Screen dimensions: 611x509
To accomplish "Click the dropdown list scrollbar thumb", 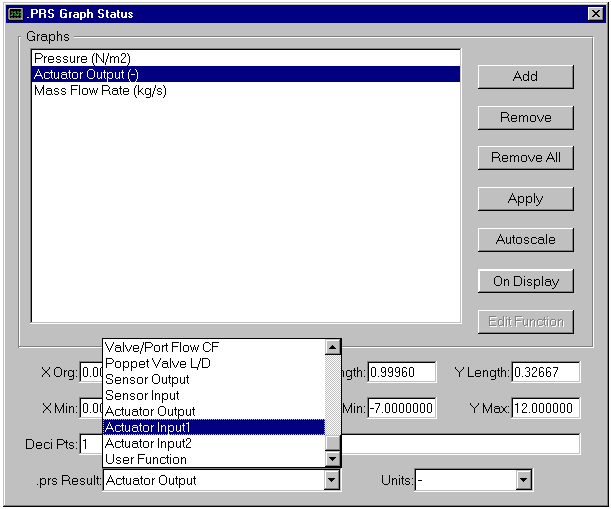I will tap(332, 443).
